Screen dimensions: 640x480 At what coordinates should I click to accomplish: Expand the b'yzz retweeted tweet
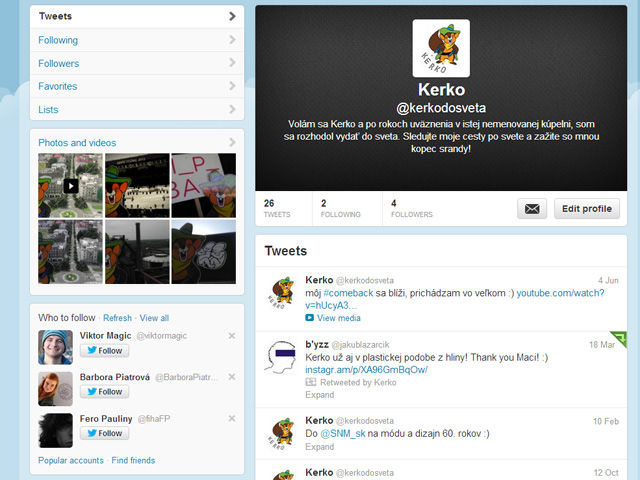(320, 395)
